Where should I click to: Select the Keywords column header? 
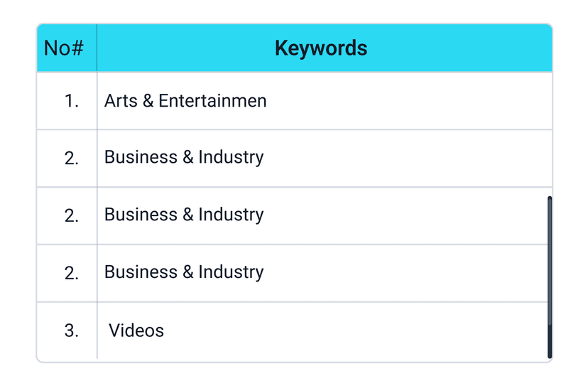pyautogui.click(x=321, y=48)
